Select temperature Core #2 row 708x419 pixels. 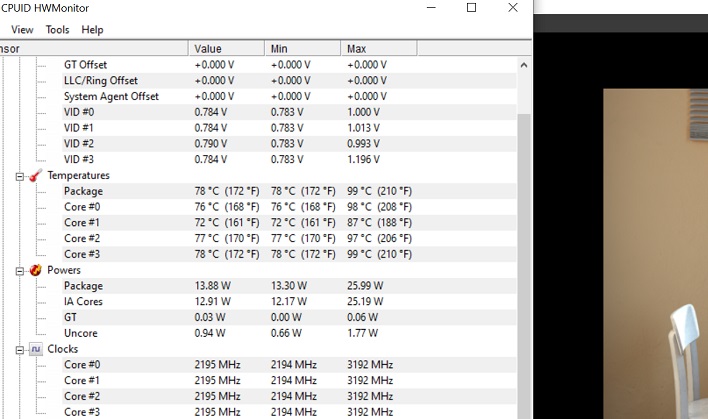[289, 239]
